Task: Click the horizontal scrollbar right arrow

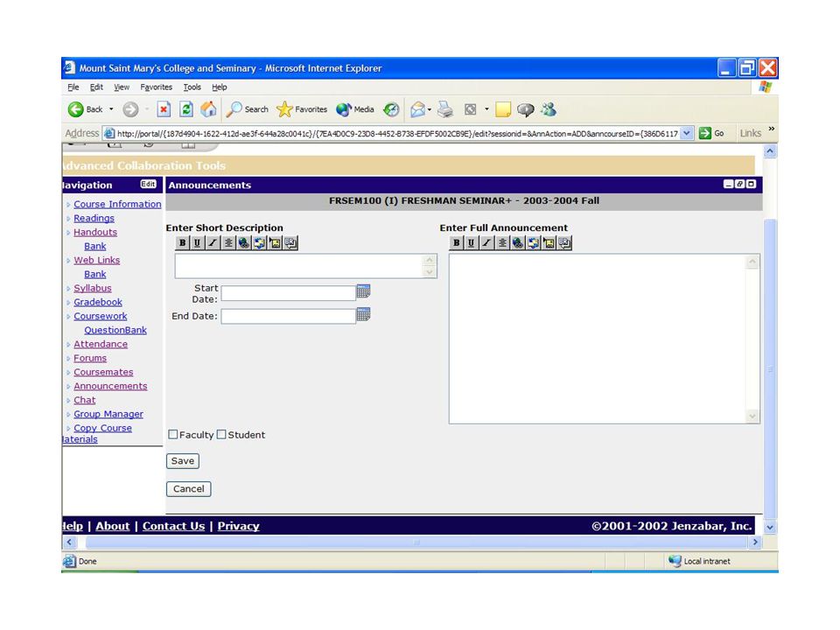Action: click(x=755, y=542)
